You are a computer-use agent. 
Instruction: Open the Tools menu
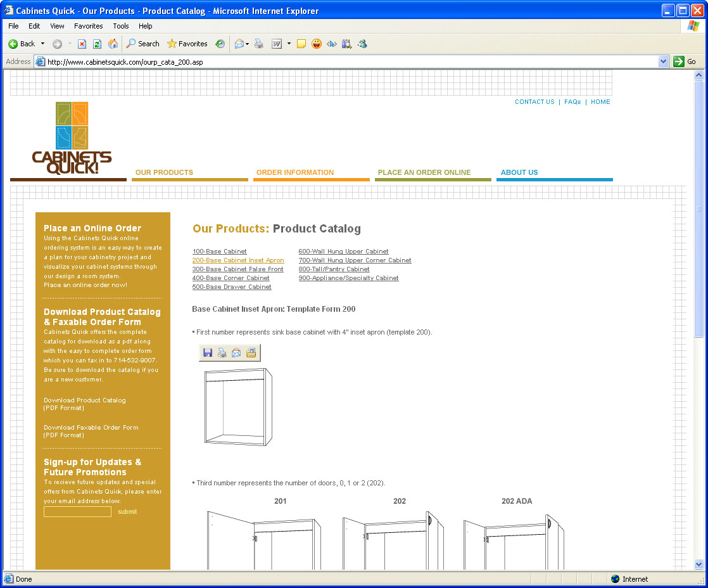point(121,26)
